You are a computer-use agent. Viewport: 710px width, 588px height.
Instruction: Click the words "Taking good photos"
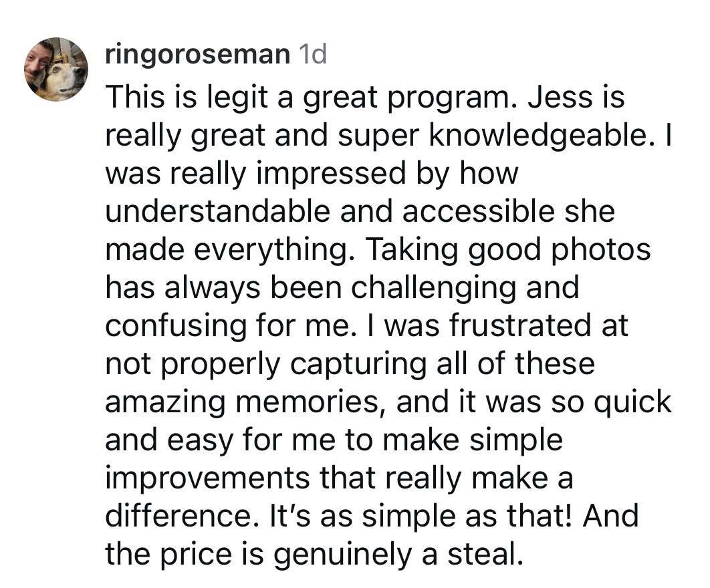pos(507,251)
